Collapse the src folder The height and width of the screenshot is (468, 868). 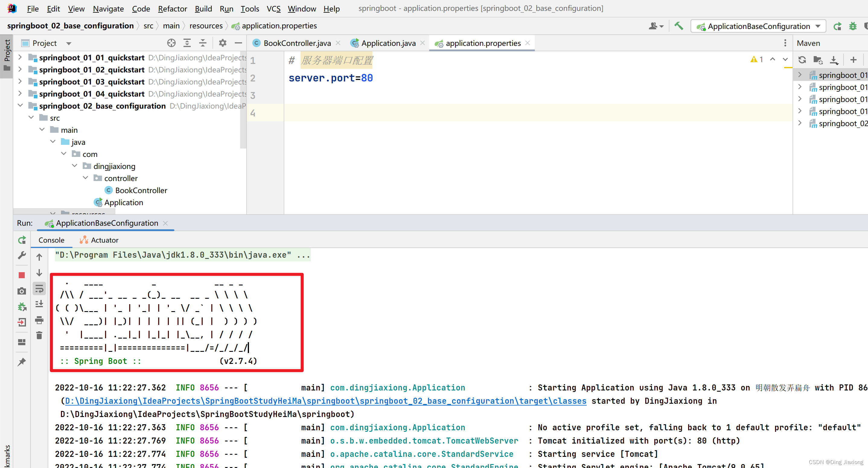coord(31,118)
